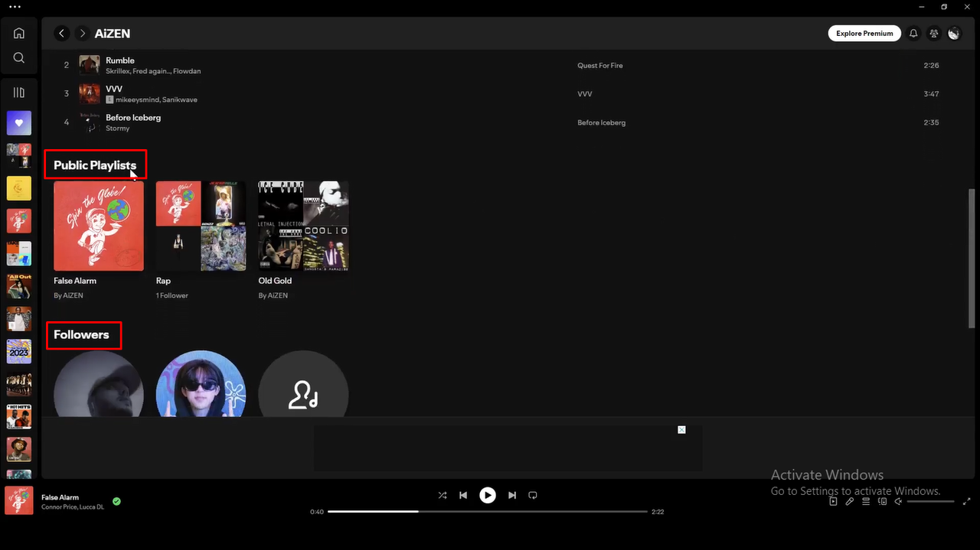This screenshot has height=550, width=980.
Task: Open the Friend Activity icon
Action: (933, 33)
